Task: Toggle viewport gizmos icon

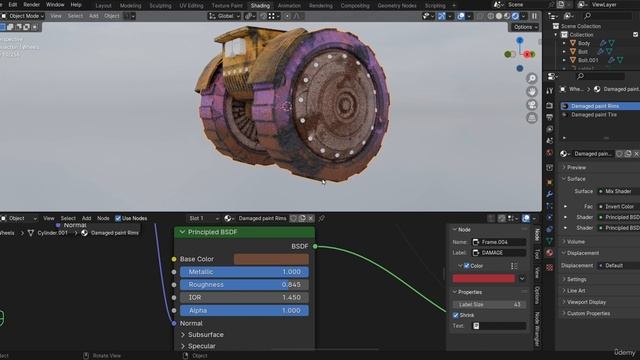Action: (x=442, y=16)
